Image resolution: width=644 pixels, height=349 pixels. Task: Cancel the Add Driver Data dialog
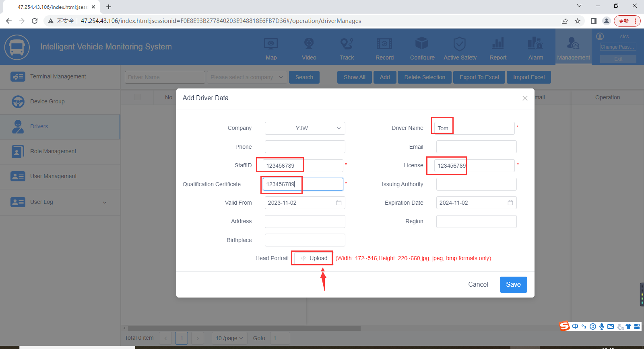(x=478, y=285)
